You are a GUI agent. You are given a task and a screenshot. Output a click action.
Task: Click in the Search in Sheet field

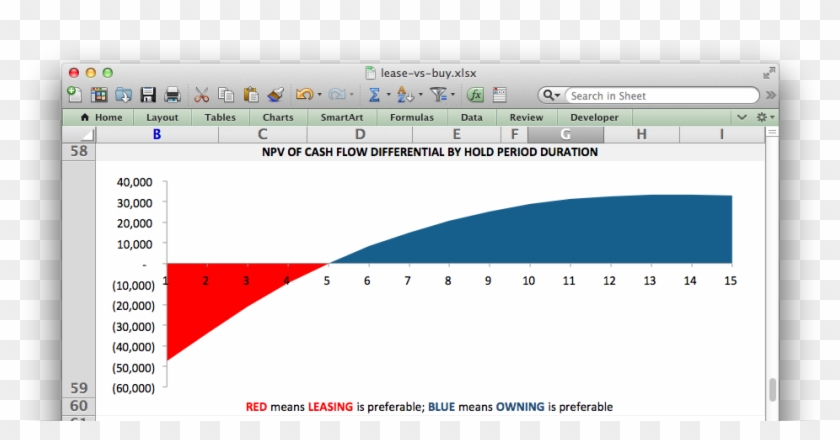tap(660, 96)
